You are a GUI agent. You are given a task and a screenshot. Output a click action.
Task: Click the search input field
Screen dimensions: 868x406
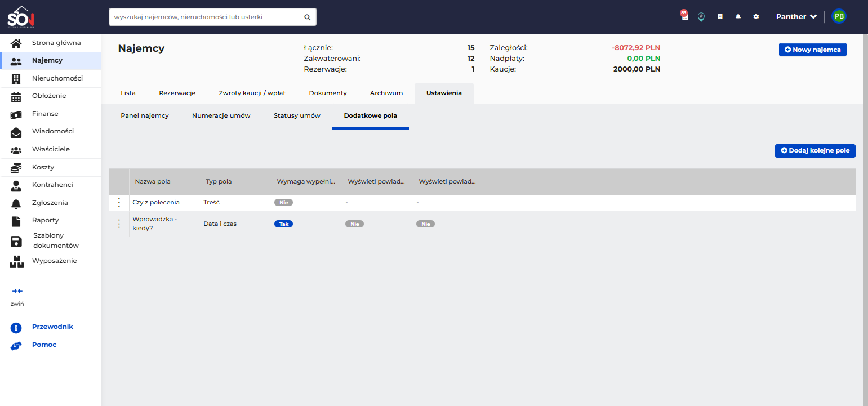pos(212,17)
